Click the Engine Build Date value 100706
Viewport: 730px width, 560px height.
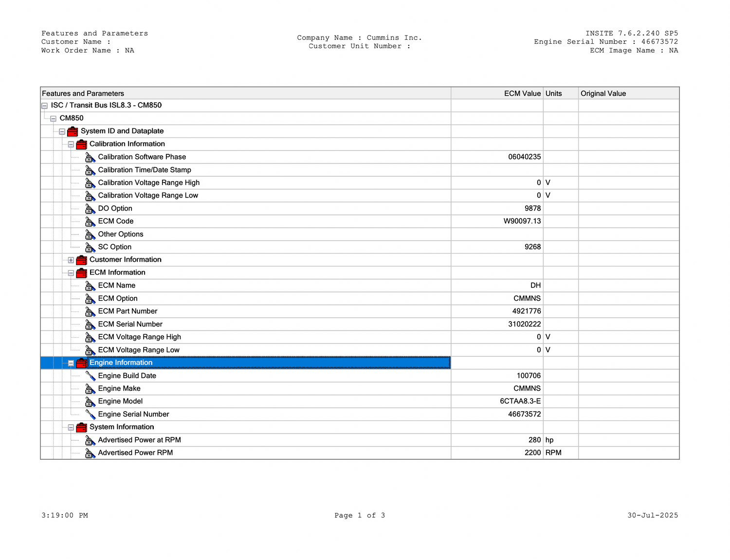tap(529, 376)
